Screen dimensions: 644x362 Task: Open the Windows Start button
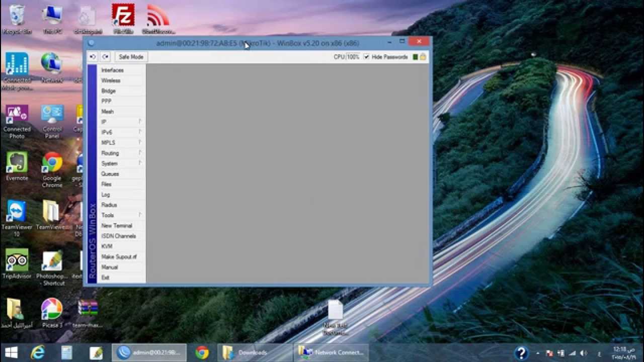[x=11, y=352]
